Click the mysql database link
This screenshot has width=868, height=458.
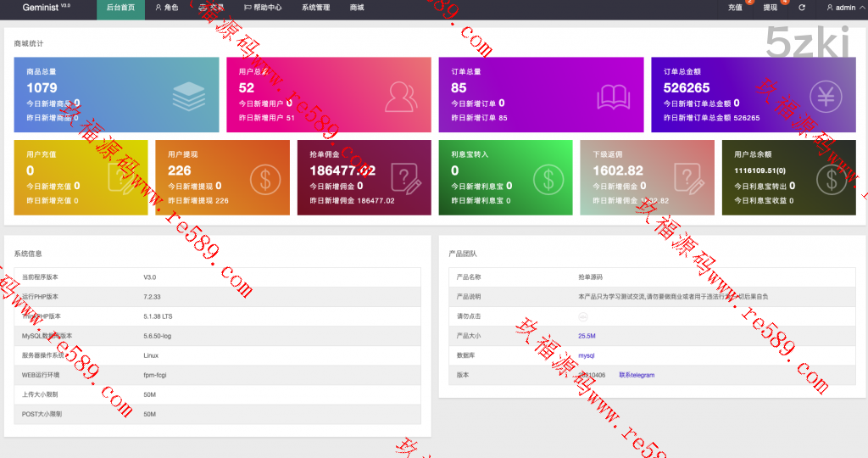pos(587,355)
